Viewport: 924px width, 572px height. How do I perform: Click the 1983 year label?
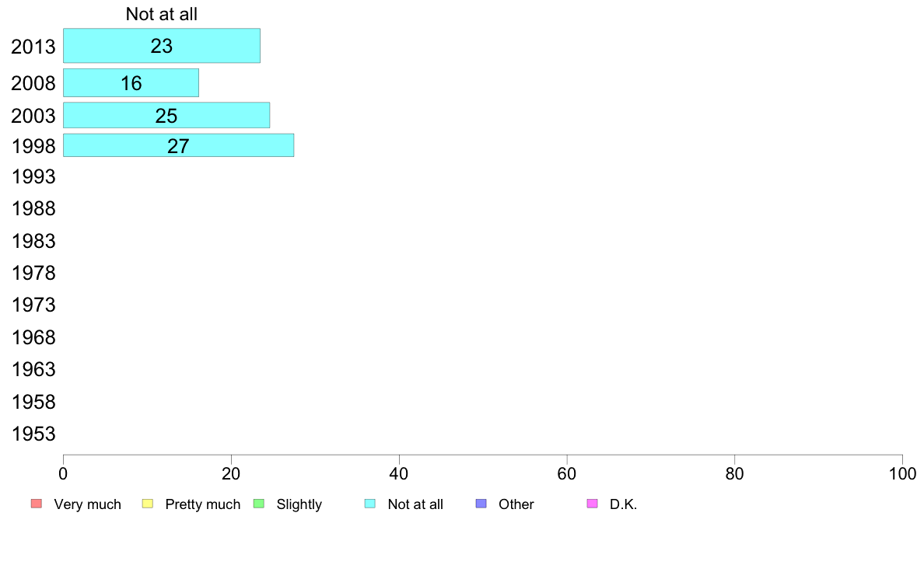[33, 241]
